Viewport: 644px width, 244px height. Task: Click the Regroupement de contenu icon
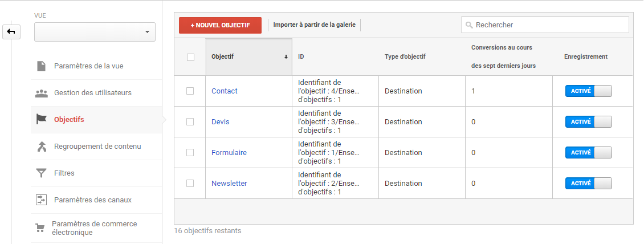(x=42, y=147)
